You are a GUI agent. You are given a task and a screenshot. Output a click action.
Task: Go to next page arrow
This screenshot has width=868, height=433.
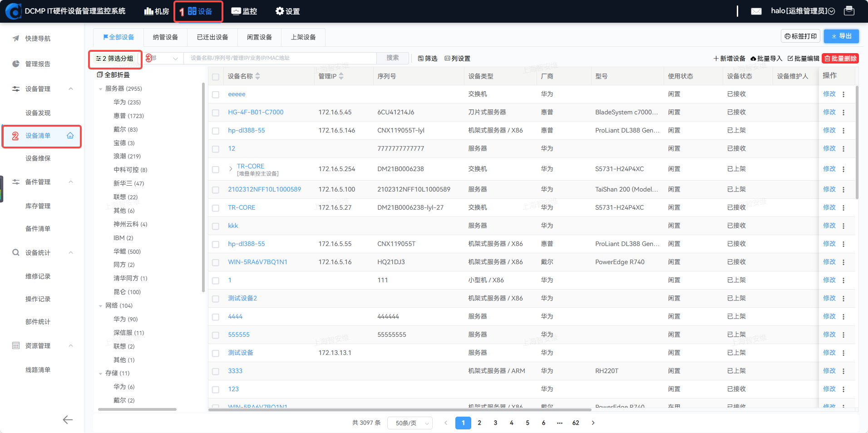tap(593, 423)
